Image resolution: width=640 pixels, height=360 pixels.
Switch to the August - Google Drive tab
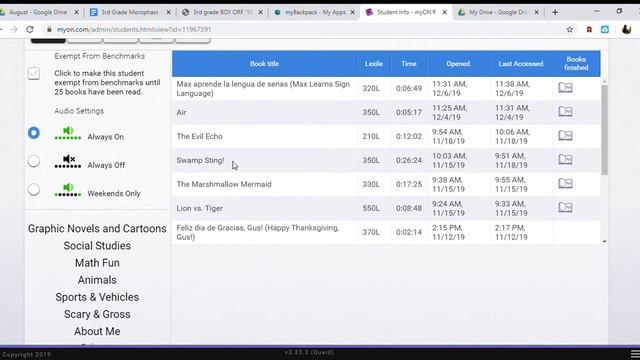[37, 12]
